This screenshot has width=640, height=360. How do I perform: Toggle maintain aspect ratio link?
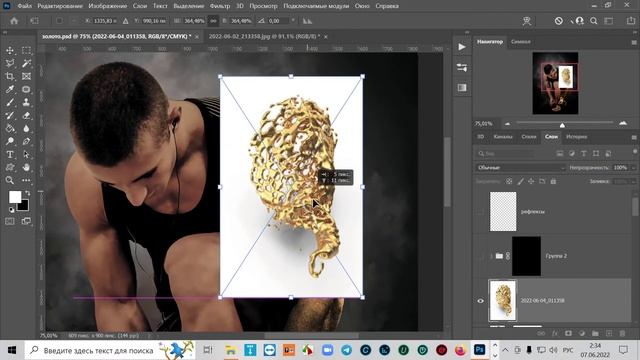pos(213,21)
